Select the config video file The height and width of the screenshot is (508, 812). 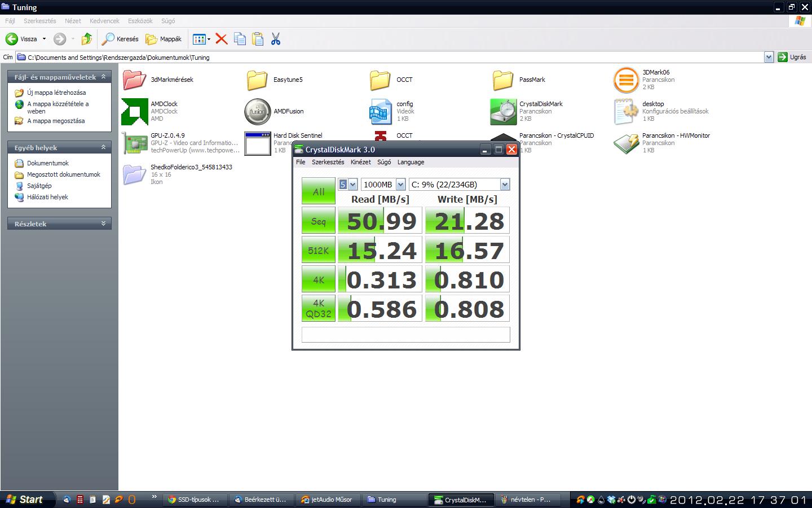coord(380,111)
